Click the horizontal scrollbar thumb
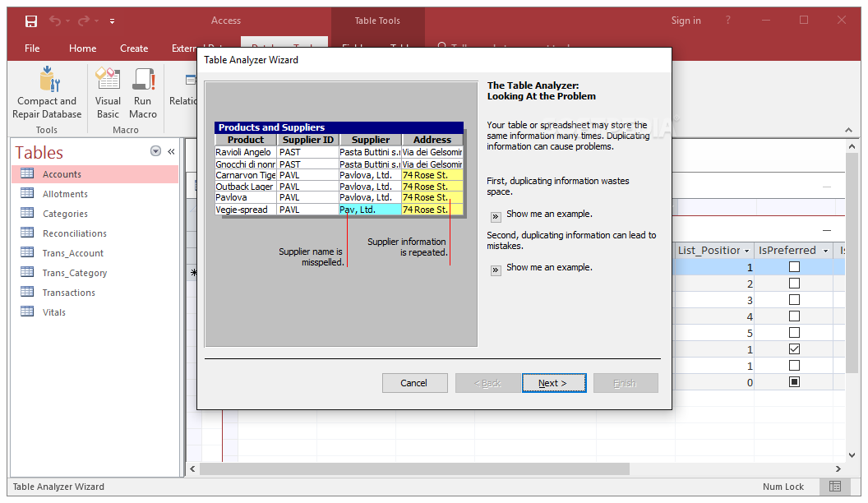Image resolution: width=868 pixels, height=503 pixels. tap(414, 468)
